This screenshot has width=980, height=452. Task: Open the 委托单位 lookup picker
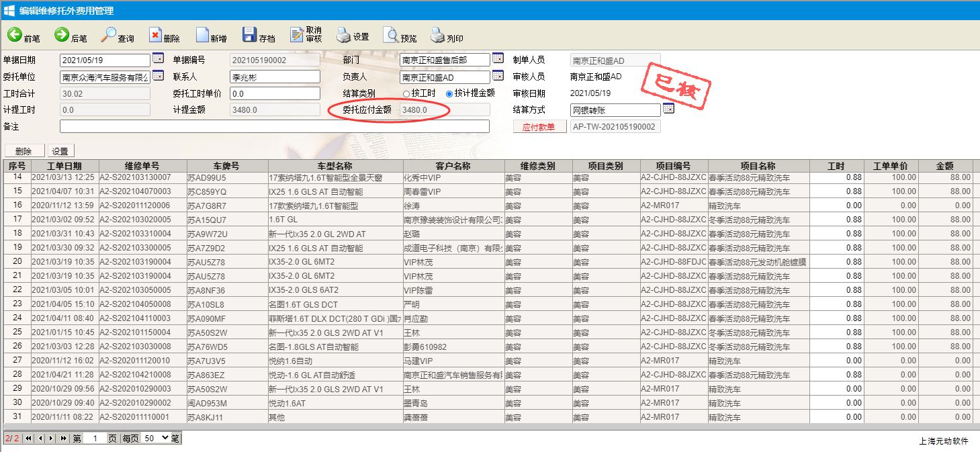point(158,76)
